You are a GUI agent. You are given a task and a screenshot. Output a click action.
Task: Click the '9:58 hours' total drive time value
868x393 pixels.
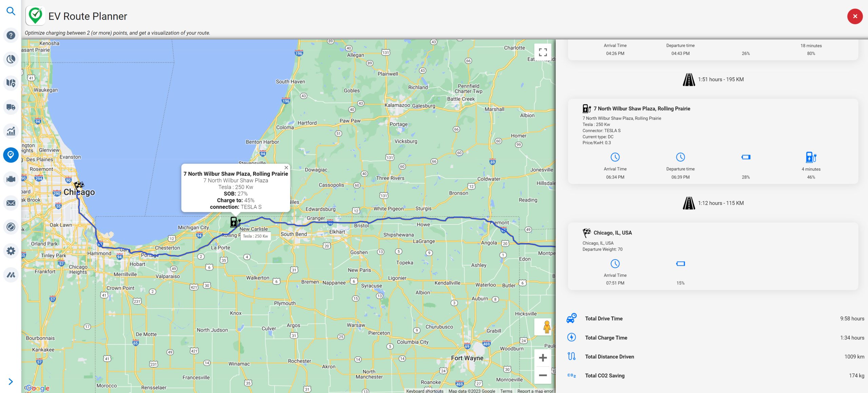tap(852, 318)
